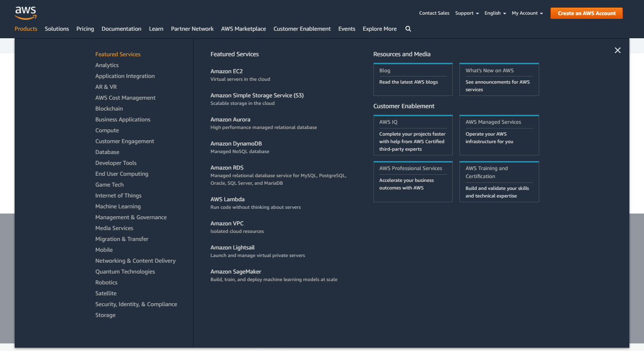Choose Quantum Technologies category
The width and height of the screenshot is (644, 351).
125,272
